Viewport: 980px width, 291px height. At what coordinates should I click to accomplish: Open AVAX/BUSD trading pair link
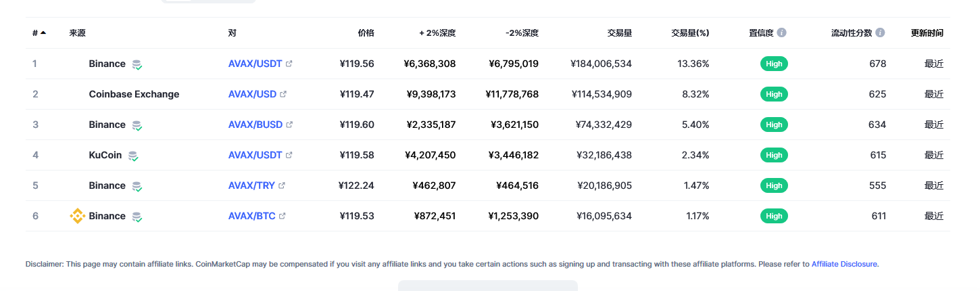pos(255,125)
